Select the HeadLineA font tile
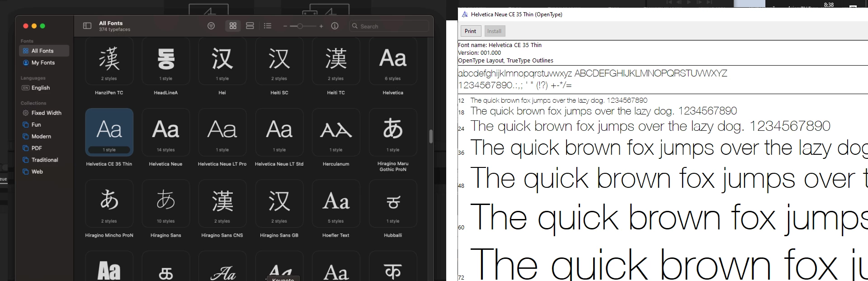868x281 pixels. (166, 61)
